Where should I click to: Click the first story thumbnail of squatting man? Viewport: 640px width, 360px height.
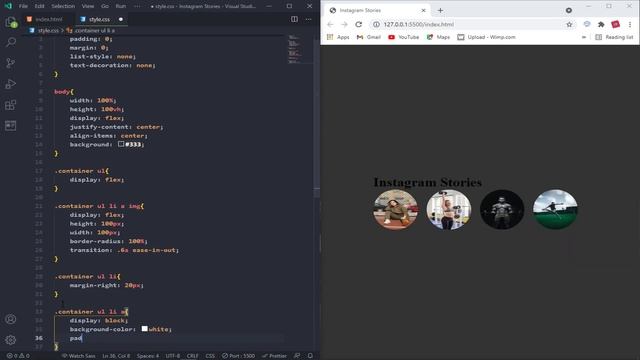pos(396,209)
